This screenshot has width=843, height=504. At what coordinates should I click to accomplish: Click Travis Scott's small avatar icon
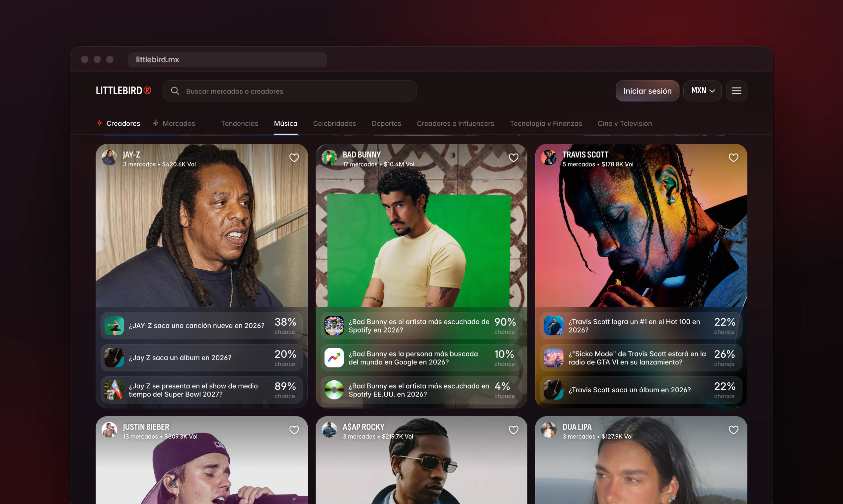pyautogui.click(x=549, y=157)
